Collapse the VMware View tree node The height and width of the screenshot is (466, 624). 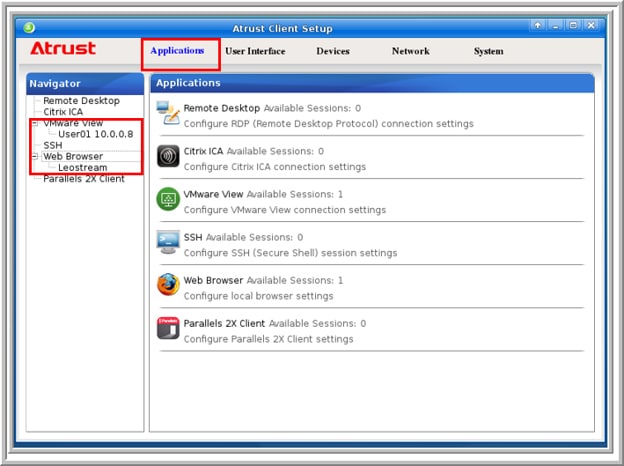[35, 123]
